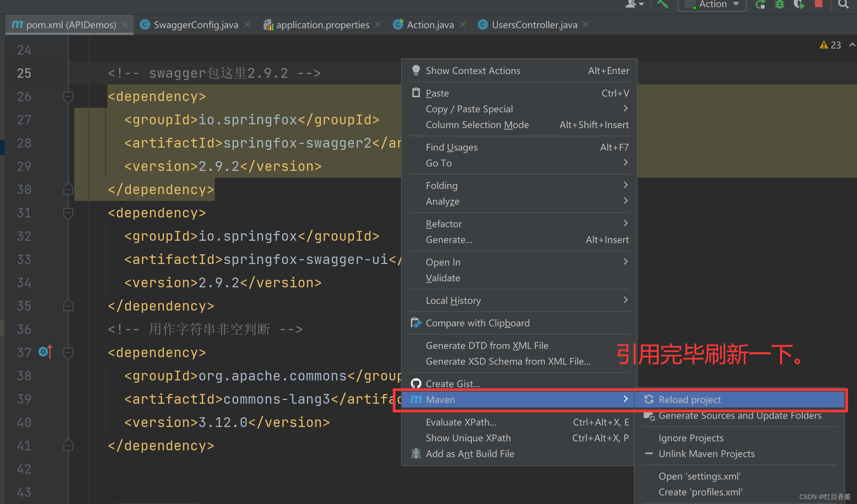This screenshot has width=857, height=504.
Task: Switch to the SwaggerConfig.java tab
Action: (195, 24)
